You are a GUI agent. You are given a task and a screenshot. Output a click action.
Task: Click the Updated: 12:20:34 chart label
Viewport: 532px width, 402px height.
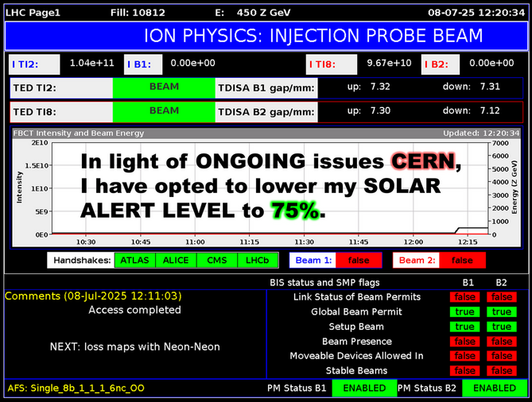click(x=481, y=133)
